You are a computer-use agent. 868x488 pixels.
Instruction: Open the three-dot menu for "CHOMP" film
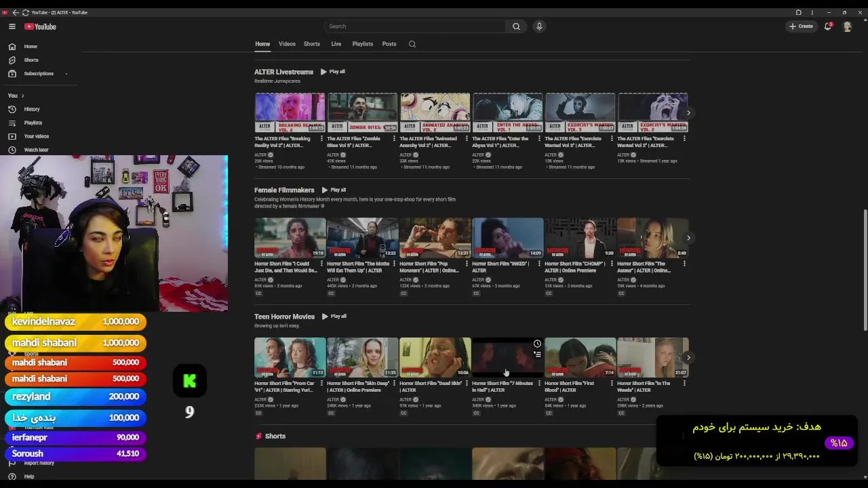pyautogui.click(x=612, y=264)
